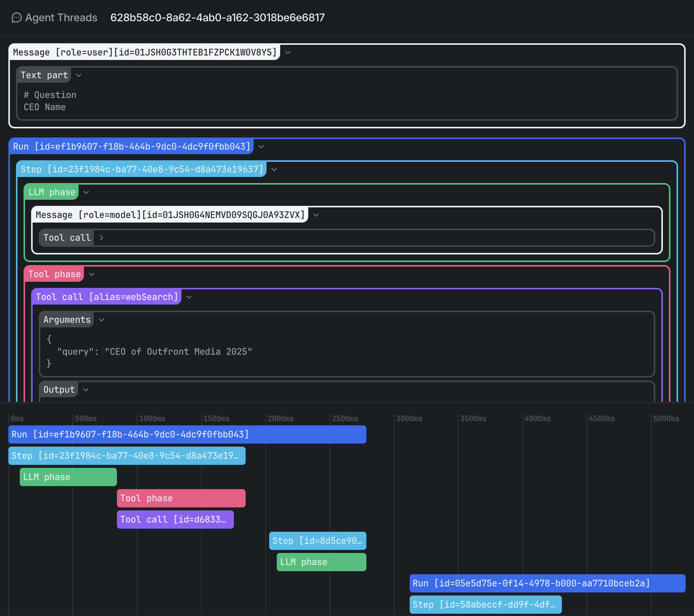Click the thread ID 628b58c0 title
The width and height of the screenshot is (694, 616).
[217, 18]
